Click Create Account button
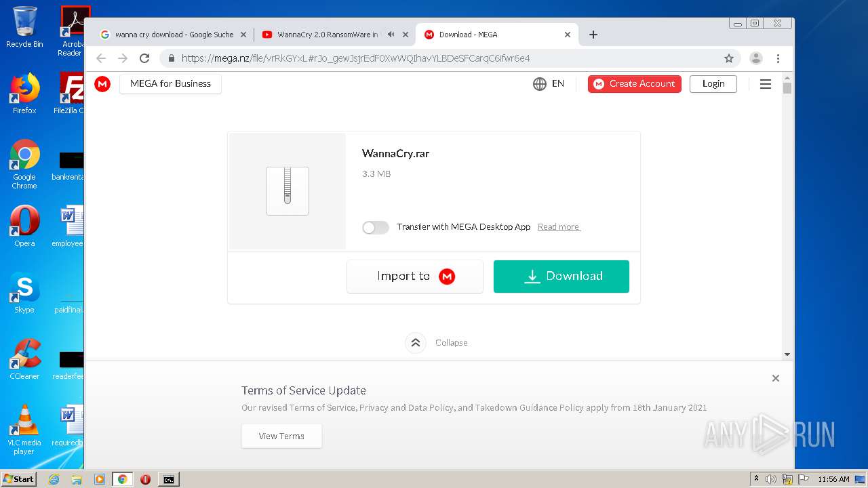868x488 pixels. tap(635, 84)
